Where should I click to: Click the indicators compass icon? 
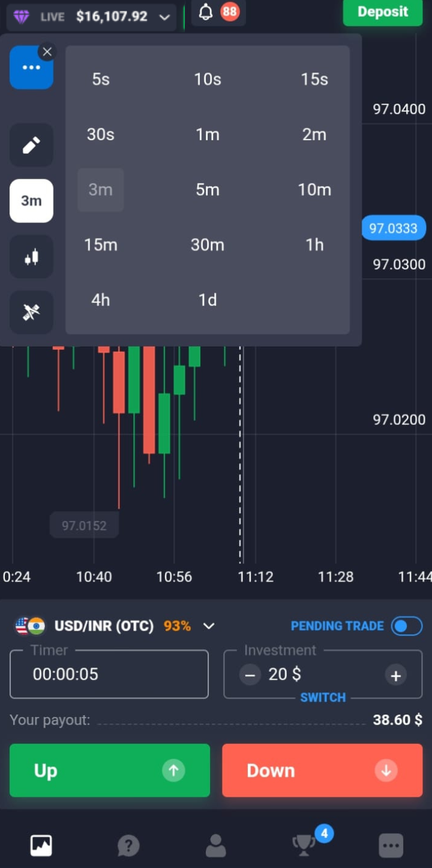pos(31,312)
